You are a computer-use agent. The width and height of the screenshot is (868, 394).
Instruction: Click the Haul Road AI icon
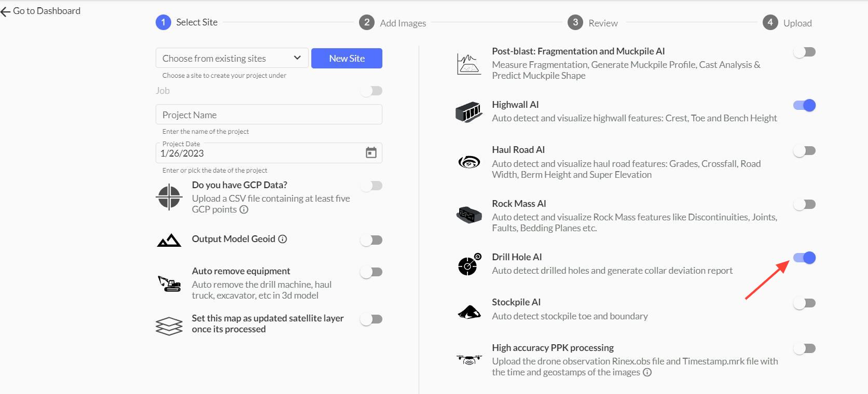click(x=469, y=162)
